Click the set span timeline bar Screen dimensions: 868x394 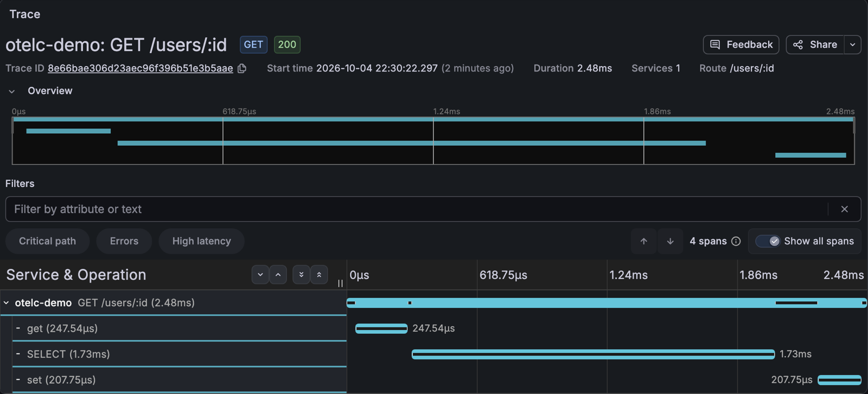point(840,380)
